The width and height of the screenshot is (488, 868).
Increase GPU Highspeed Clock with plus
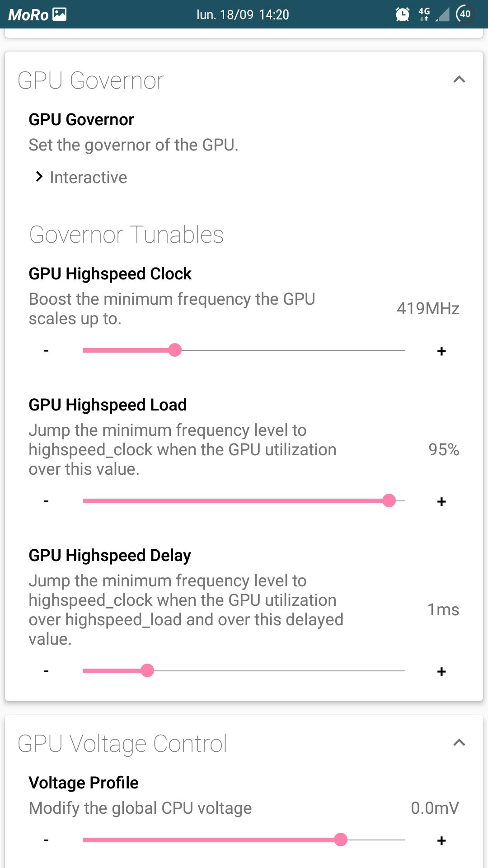point(442,351)
